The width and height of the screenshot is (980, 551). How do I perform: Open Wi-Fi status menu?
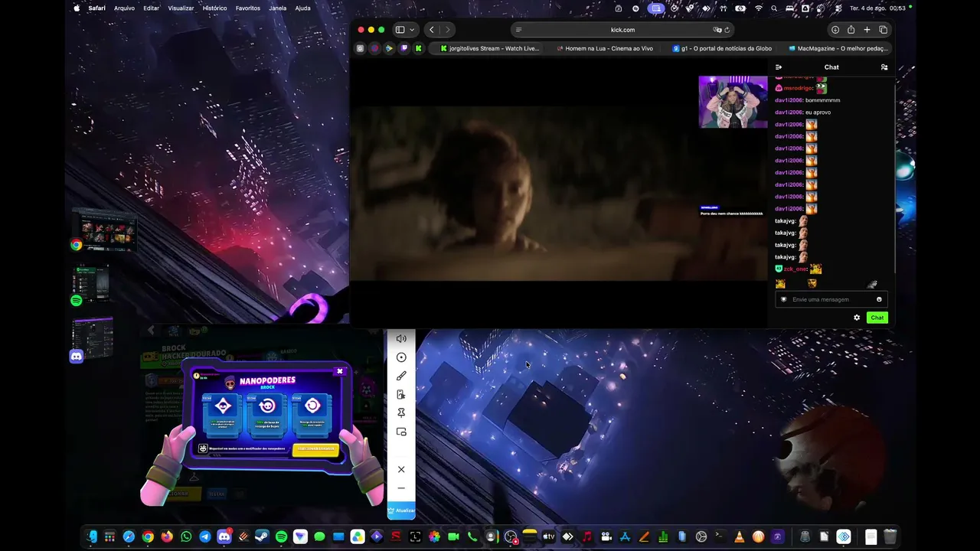(x=759, y=8)
